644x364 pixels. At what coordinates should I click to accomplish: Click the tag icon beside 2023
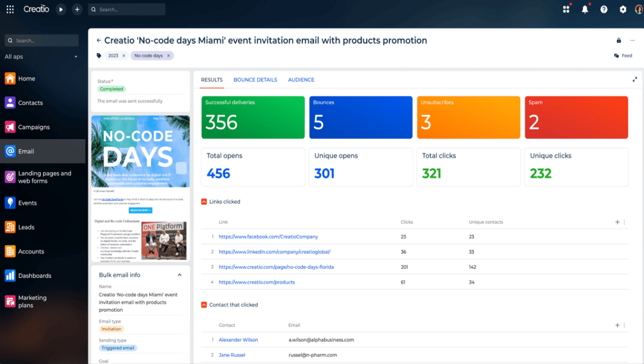(99, 56)
